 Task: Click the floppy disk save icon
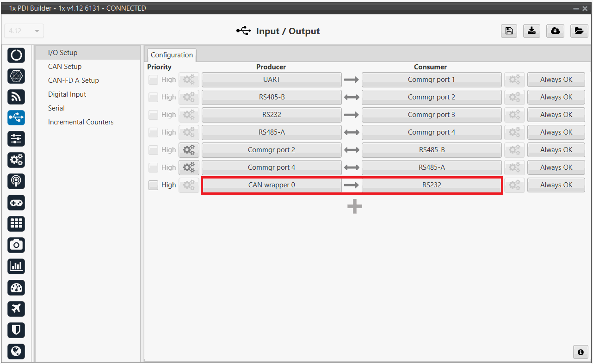click(509, 31)
